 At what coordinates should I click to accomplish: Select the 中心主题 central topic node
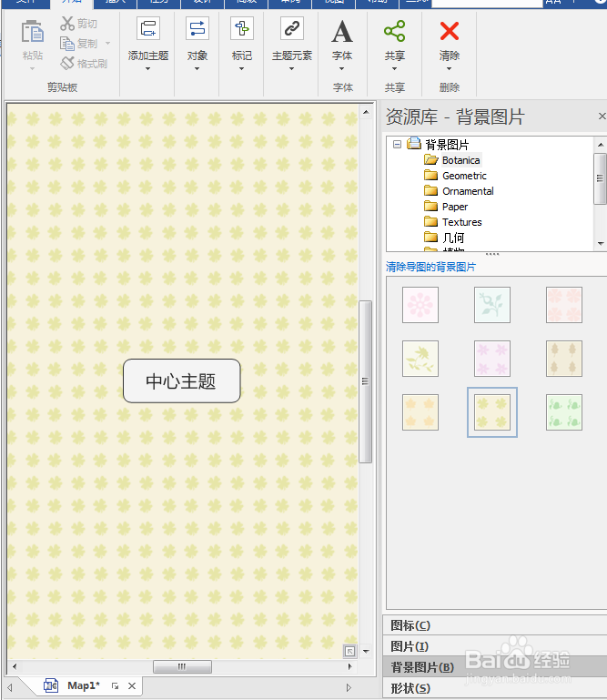pos(182,380)
